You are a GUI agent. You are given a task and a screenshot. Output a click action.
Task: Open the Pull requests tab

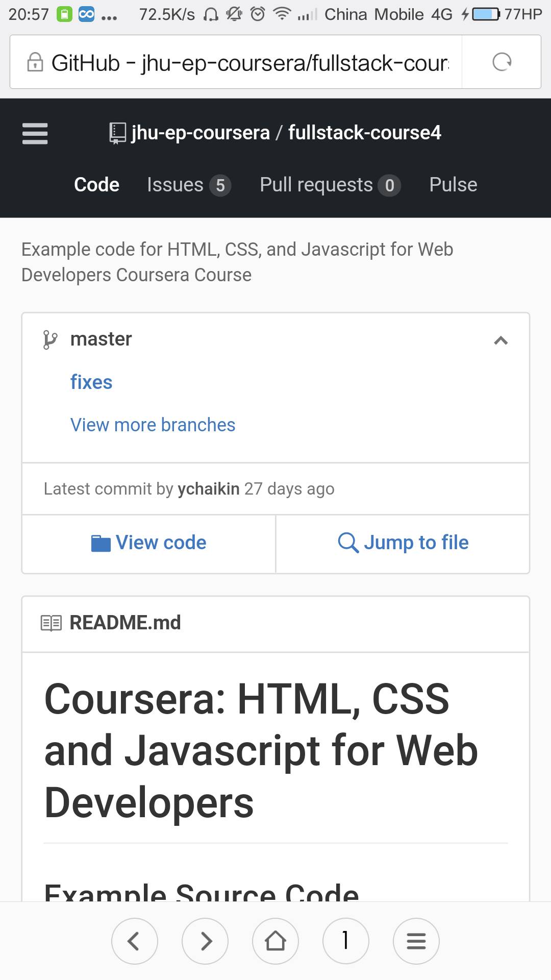click(330, 185)
